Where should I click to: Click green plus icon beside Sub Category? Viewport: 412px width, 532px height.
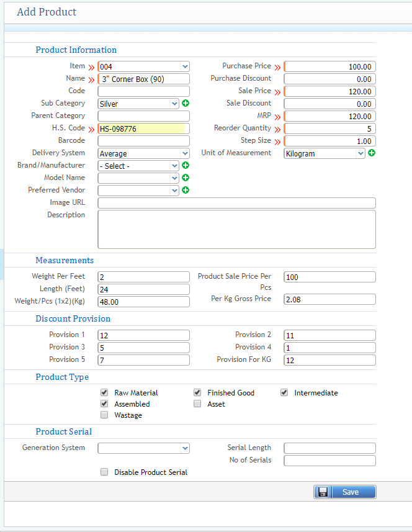(186, 104)
